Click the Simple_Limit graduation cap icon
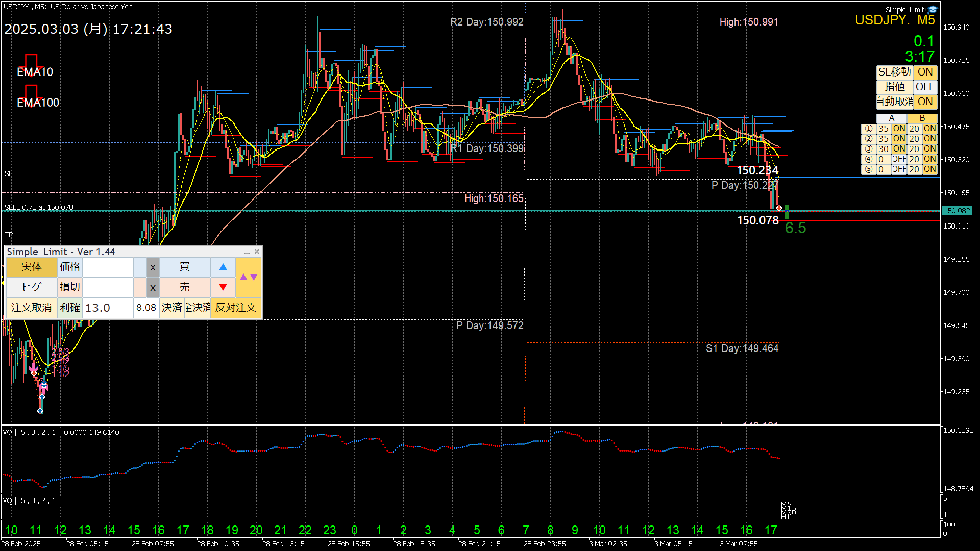 (933, 9)
